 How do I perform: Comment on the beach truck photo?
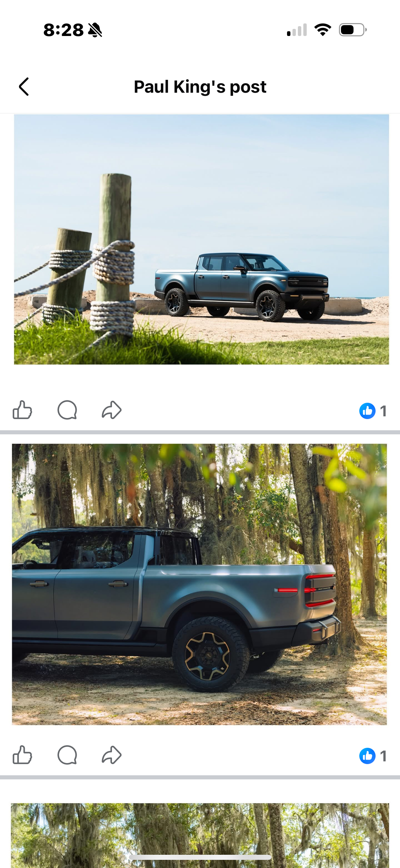[67, 410]
